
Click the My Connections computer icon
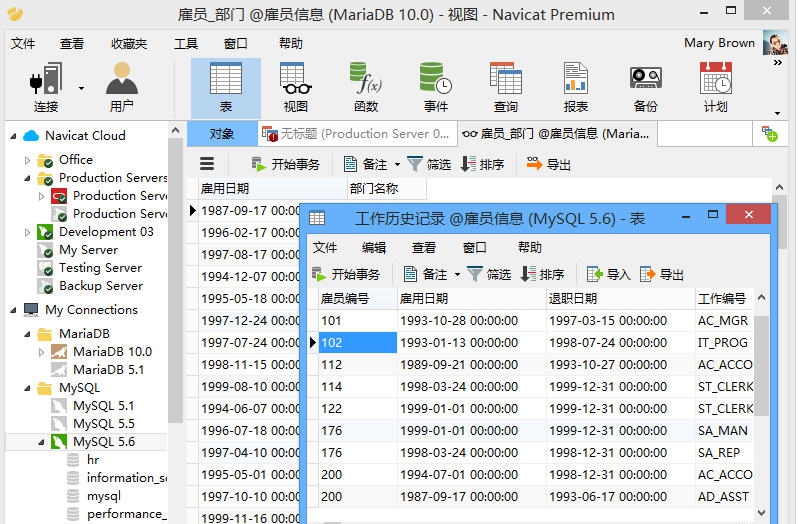(x=31, y=309)
